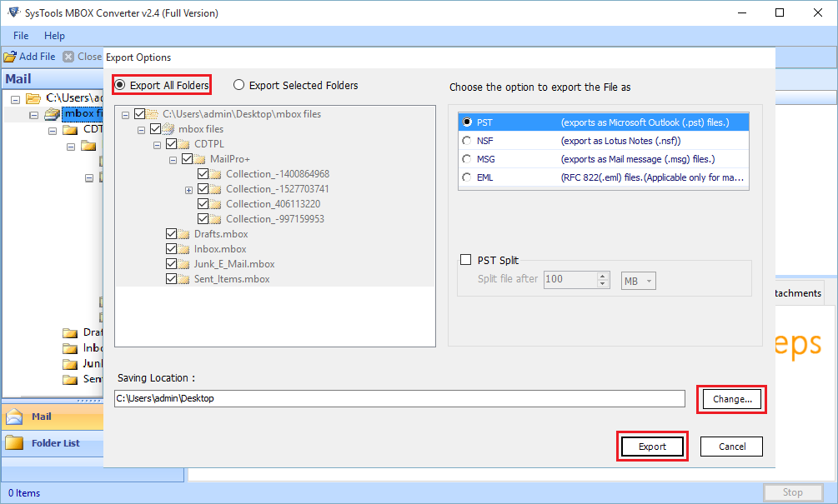Image resolution: width=838 pixels, height=504 pixels.
Task: Click the mbox files icon in Mail tree
Action: coord(53,113)
